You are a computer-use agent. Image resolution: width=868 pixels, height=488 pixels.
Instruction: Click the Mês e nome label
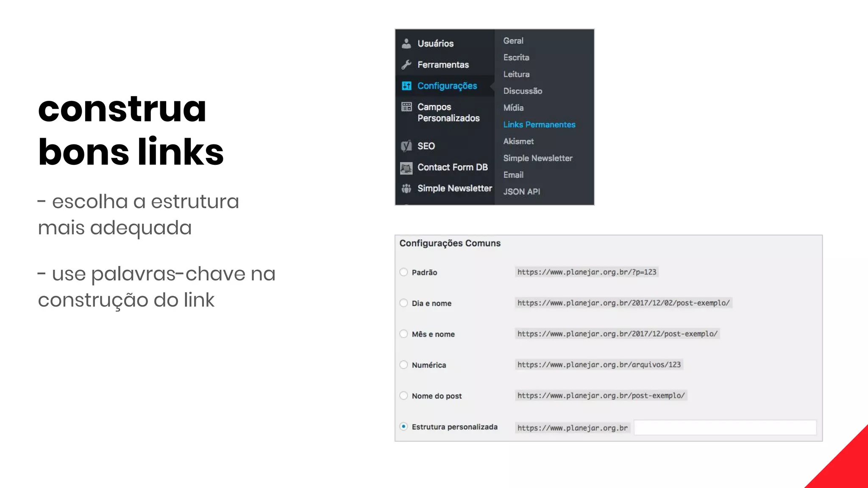433,334
